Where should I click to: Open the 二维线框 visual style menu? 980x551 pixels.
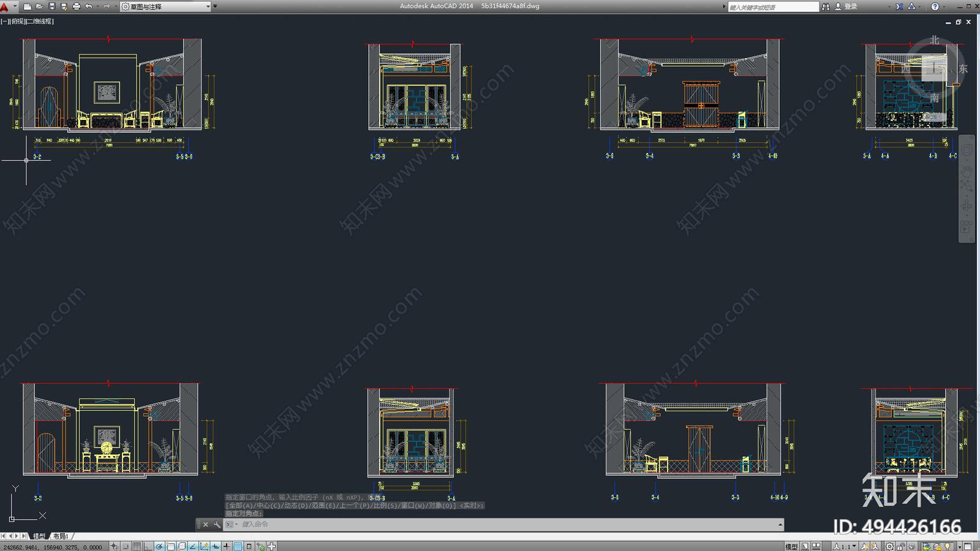click(40, 21)
